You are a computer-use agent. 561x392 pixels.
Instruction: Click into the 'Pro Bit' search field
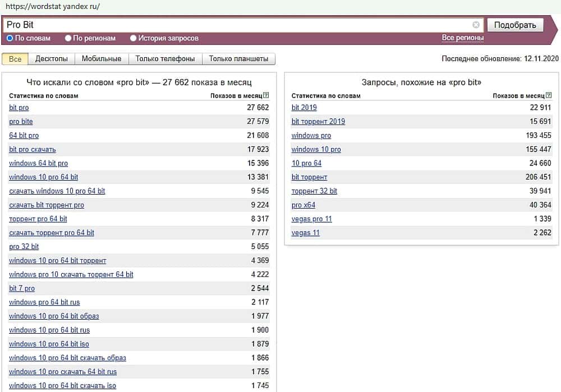point(236,25)
